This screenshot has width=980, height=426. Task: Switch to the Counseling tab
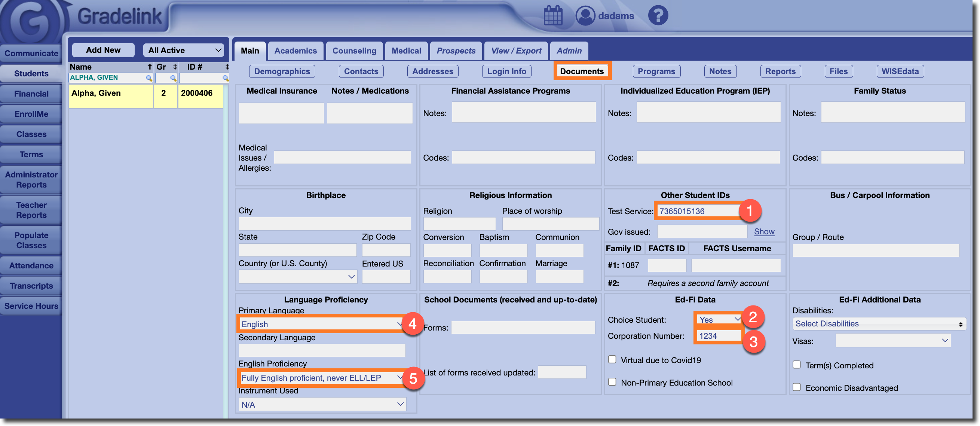pos(354,51)
